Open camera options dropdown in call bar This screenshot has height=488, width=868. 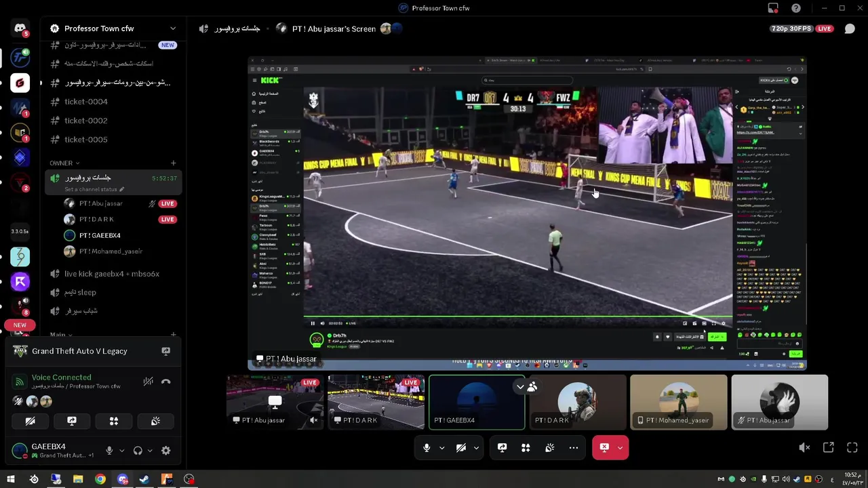coord(476,448)
